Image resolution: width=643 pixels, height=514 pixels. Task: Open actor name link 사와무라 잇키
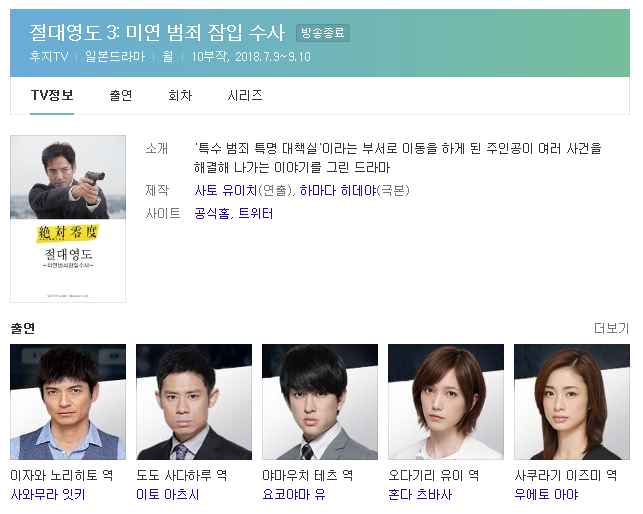(x=48, y=495)
